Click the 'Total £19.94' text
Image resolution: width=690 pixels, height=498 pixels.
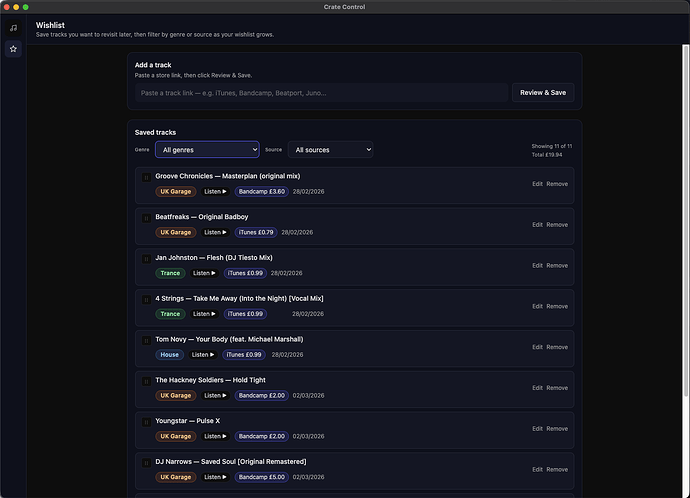coord(547,155)
